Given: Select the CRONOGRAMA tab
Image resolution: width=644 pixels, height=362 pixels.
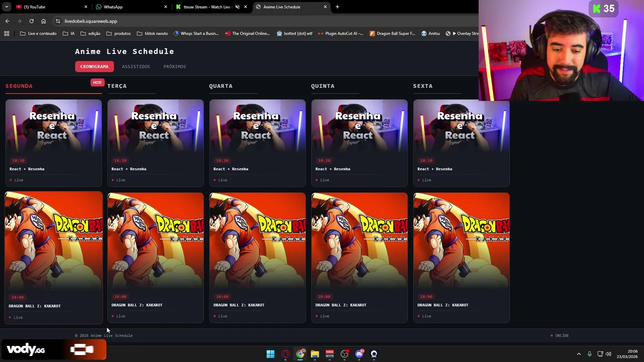Looking at the screenshot, I should [94, 66].
